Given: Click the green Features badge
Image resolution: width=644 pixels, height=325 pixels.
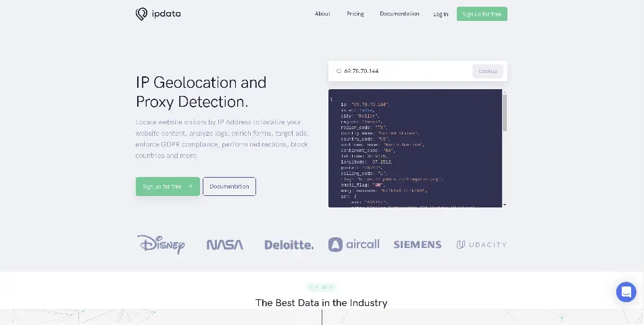Looking at the screenshot, I should click(x=321, y=286).
